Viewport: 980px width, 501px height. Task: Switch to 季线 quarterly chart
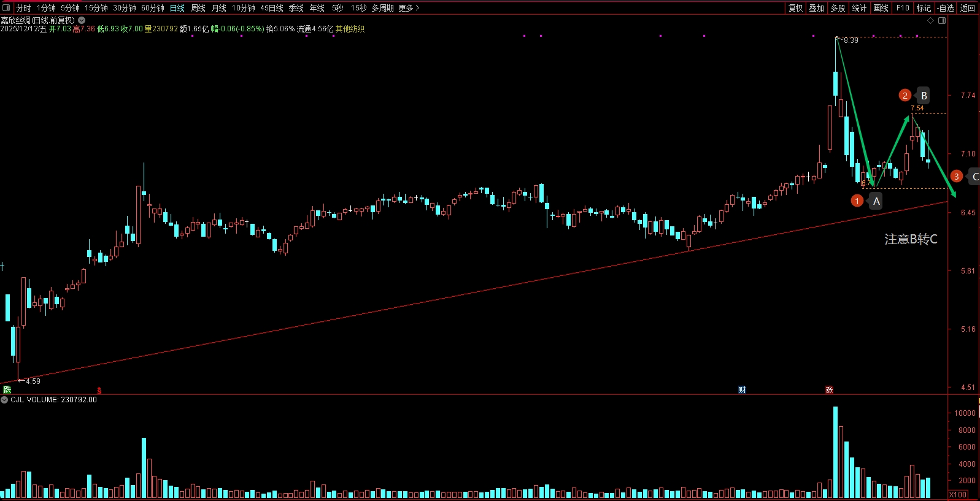coord(296,8)
